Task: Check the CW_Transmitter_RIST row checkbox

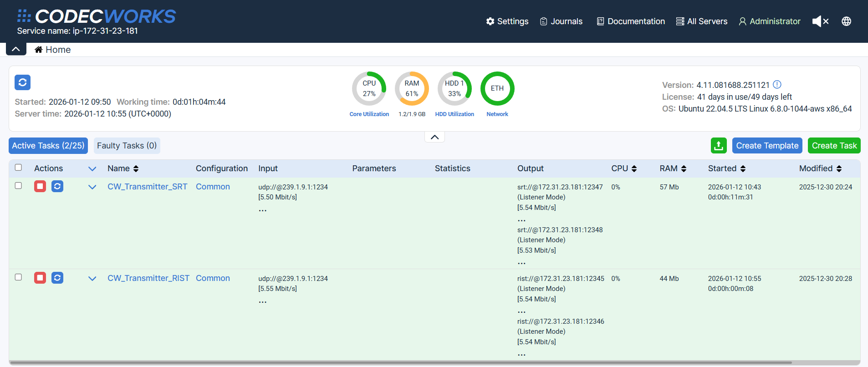Action: [18, 277]
